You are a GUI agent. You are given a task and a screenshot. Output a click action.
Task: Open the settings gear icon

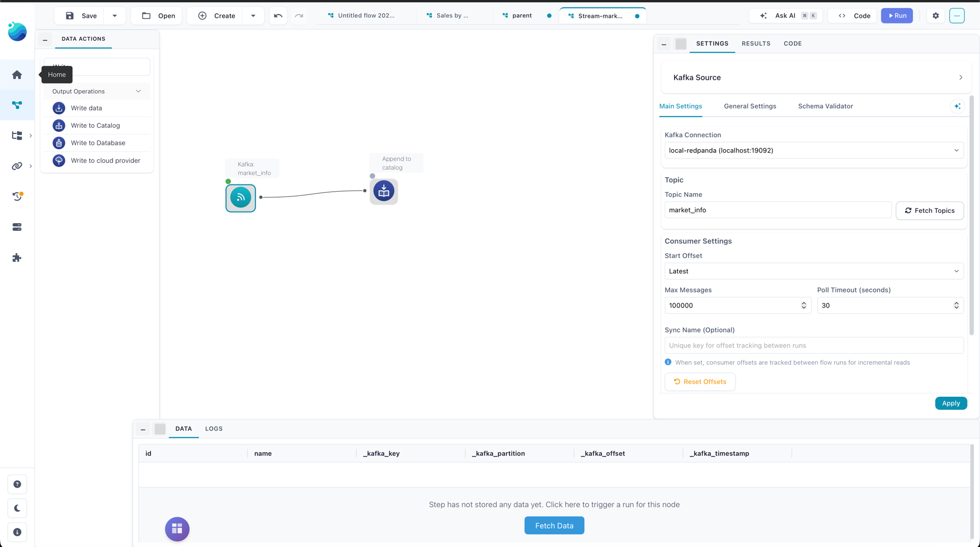[936, 16]
